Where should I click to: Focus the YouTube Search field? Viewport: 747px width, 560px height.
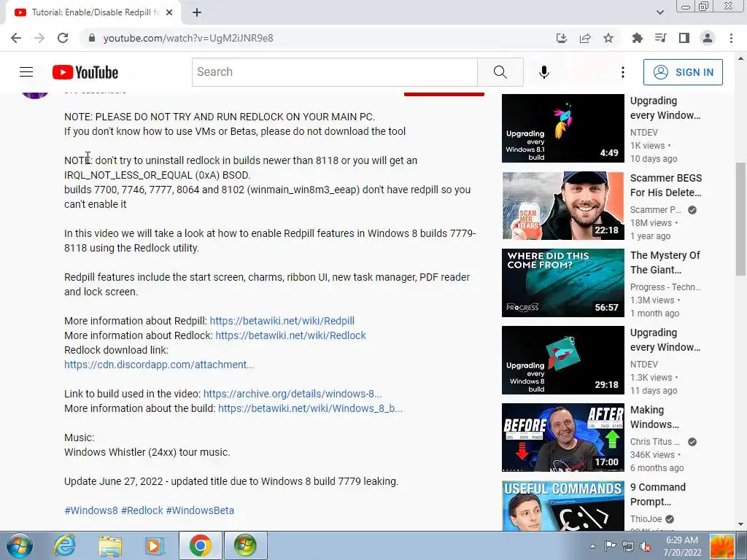[334, 72]
